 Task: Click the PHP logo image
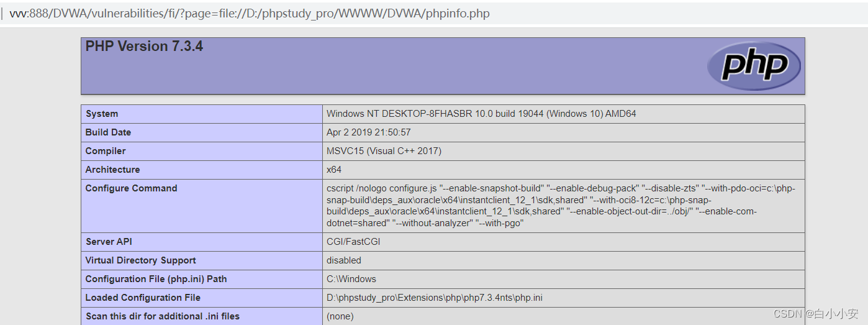click(754, 65)
